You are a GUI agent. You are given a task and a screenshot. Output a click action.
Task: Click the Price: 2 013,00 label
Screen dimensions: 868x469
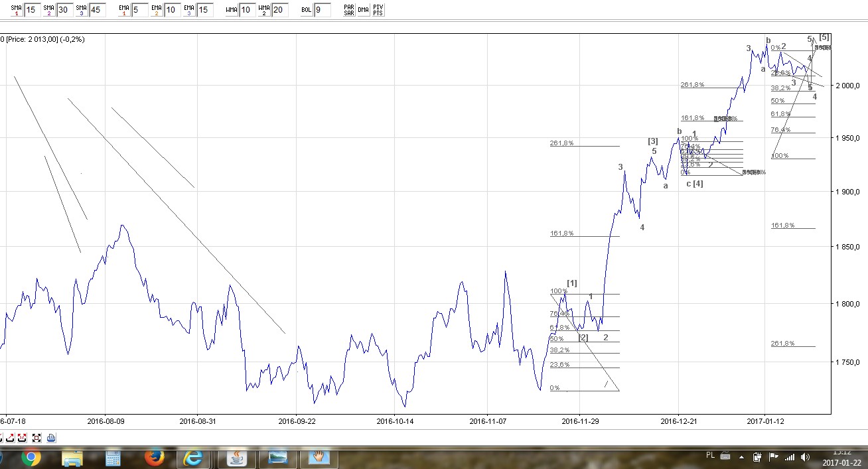click(31, 39)
